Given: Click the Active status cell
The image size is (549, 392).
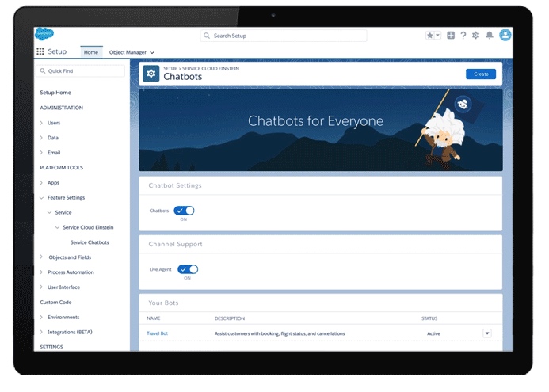Looking at the screenshot, I should point(433,333).
